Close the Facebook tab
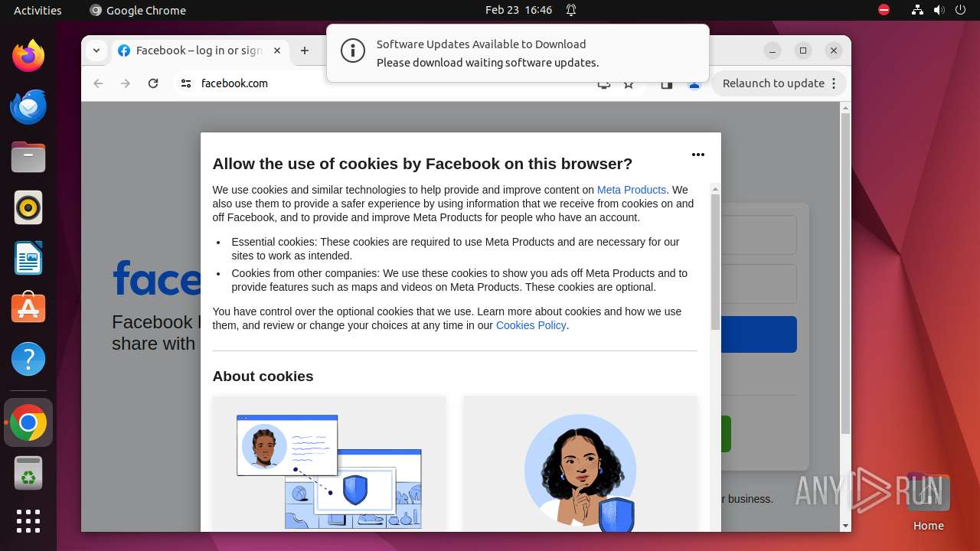The width and height of the screenshot is (980, 551). click(x=277, y=51)
